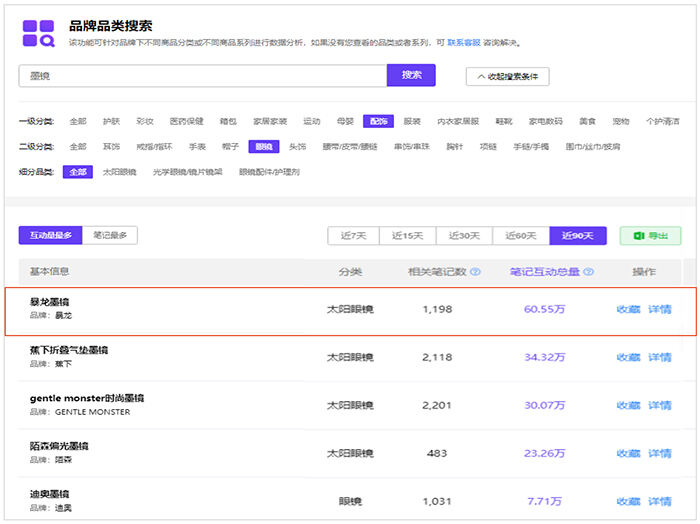Viewport: 700px width, 524px height.
Task: Open the 联系客服 link
Action: pos(466,43)
